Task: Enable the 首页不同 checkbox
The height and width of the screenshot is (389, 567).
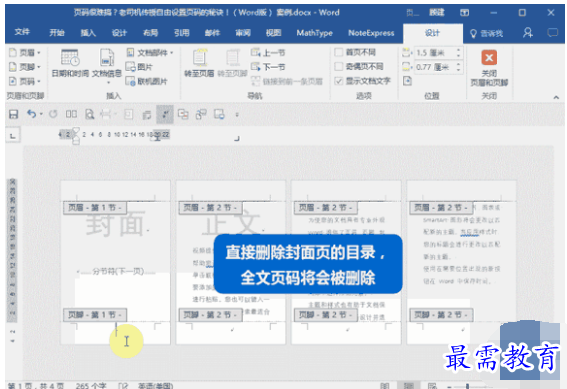Action: 339,52
